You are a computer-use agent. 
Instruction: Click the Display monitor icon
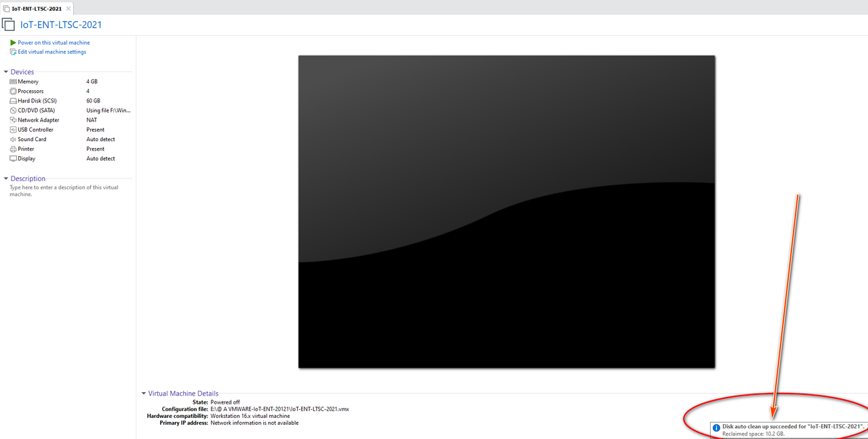13,158
